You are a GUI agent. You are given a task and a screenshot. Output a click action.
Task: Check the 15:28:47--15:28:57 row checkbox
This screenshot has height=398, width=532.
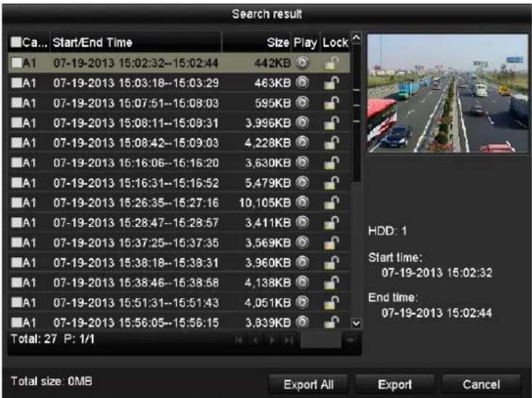(x=16, y=223)
